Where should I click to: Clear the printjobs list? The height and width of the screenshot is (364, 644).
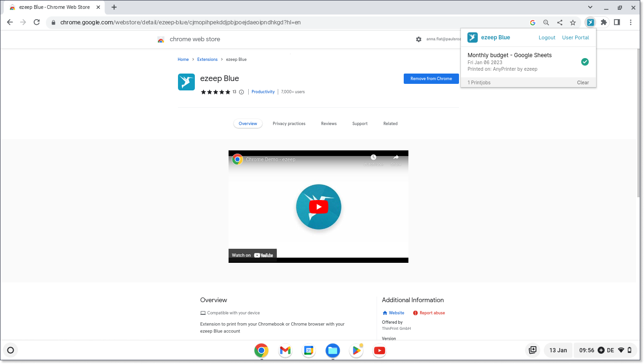583,82
